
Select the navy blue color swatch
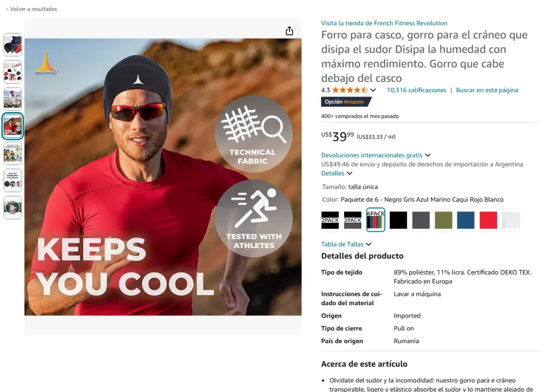coord(466,220)
